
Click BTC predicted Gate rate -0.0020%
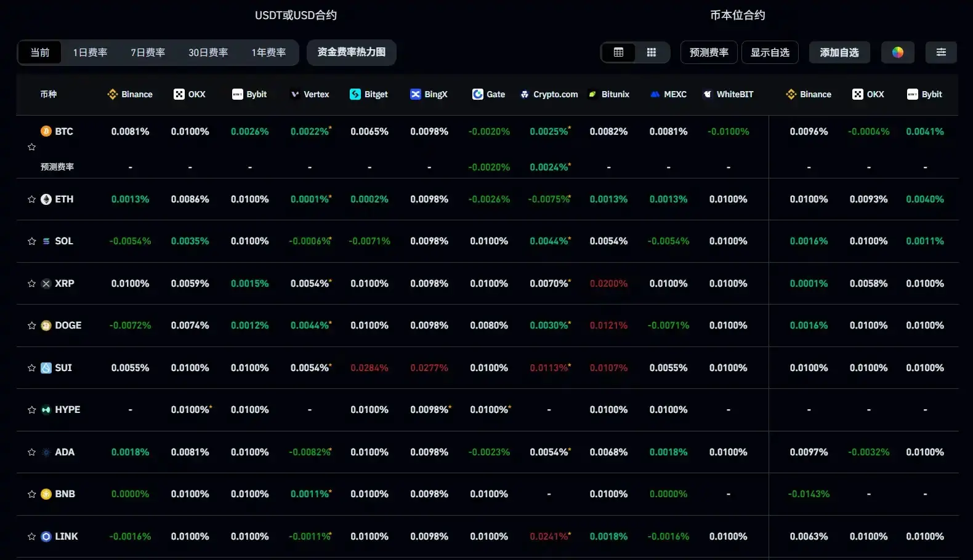489,167
